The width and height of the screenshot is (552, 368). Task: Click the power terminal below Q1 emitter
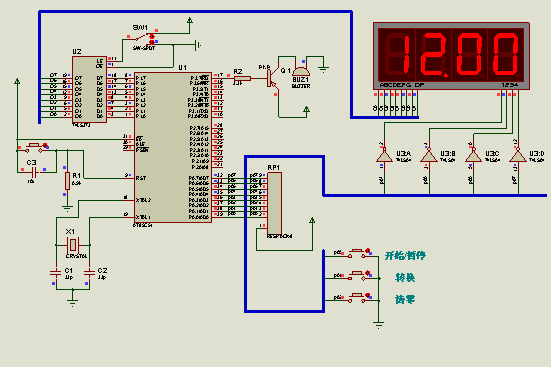coord(307,110)
